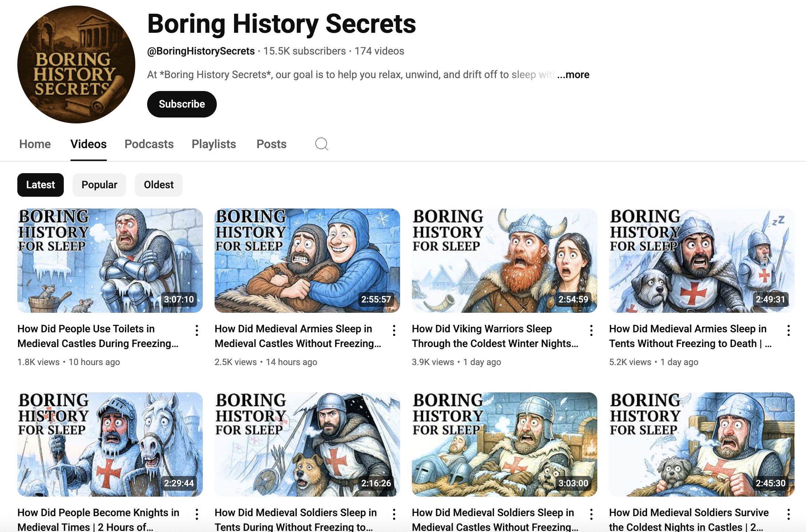This screenshot has width=806, height=532.
Task: Open the 2:49:31 armies in tents thumbnail
Action: tap(702, 261)
